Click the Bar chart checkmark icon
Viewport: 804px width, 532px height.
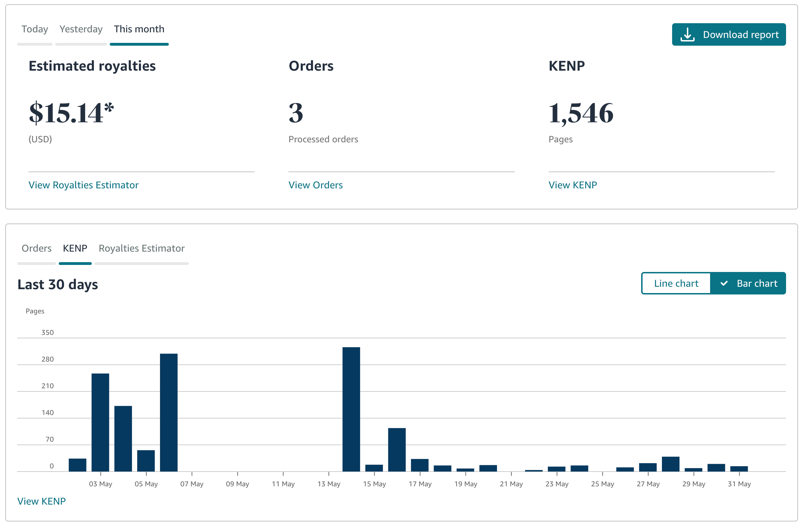tap(724, 283)
